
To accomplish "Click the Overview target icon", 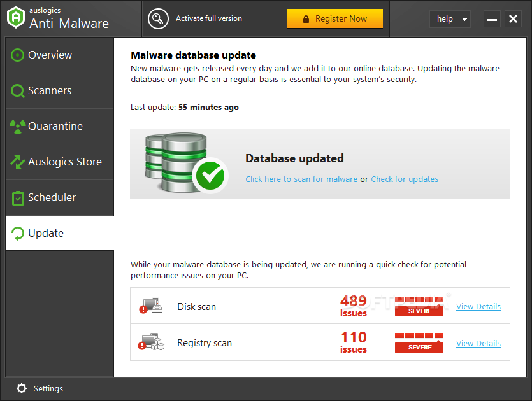I will (17, 55).
